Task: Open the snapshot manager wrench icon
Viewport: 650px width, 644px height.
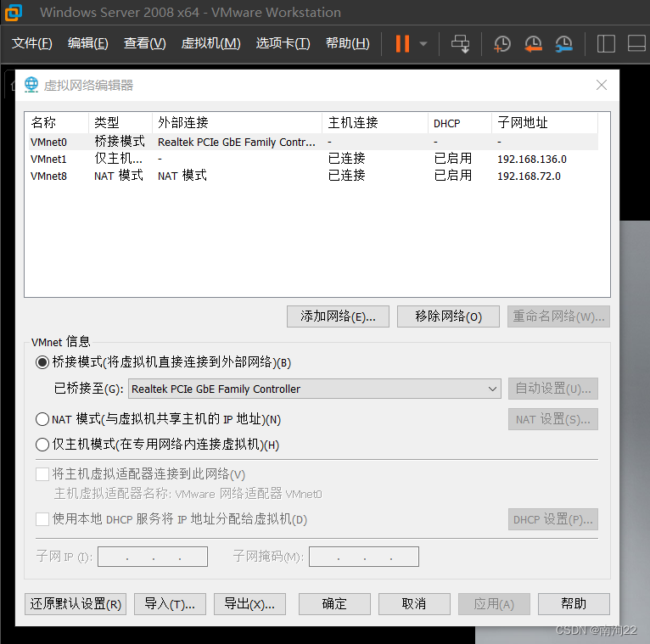Action: [x=563, y=43]
